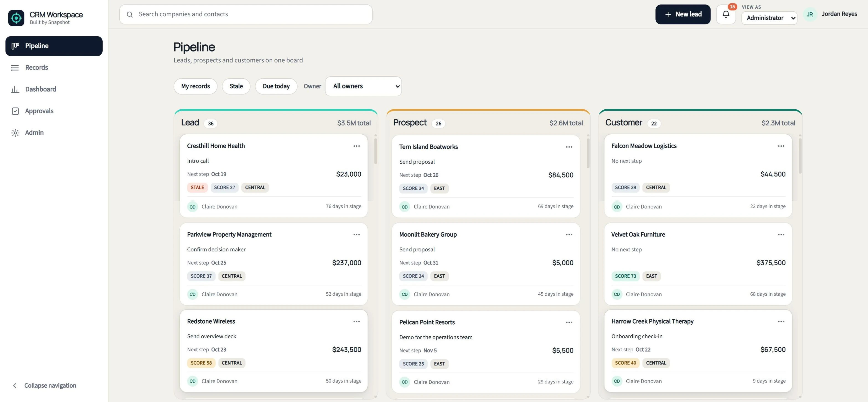Open the Redstone Wireless card menu
The image size is (868, 402).
356,321
